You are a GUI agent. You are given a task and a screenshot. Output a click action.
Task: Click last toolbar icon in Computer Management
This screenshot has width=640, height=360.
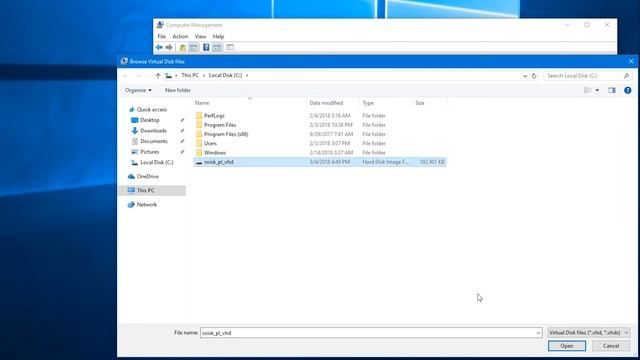coord(230,47)
